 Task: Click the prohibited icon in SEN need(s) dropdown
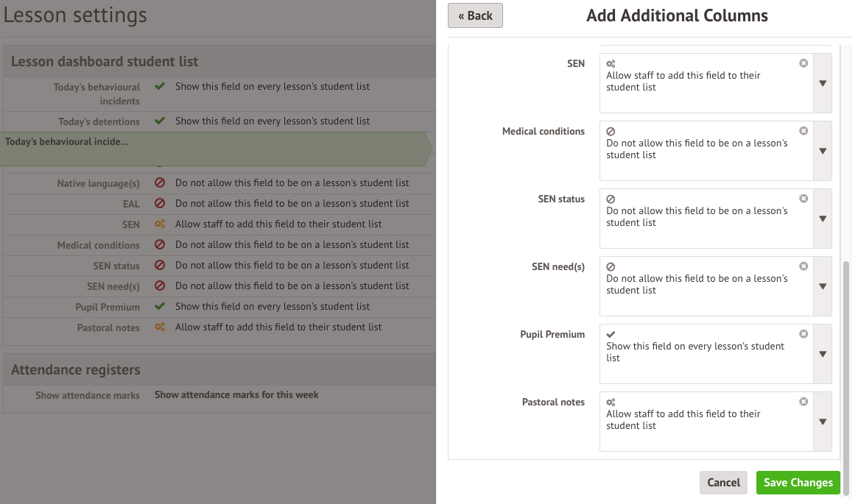611,267
